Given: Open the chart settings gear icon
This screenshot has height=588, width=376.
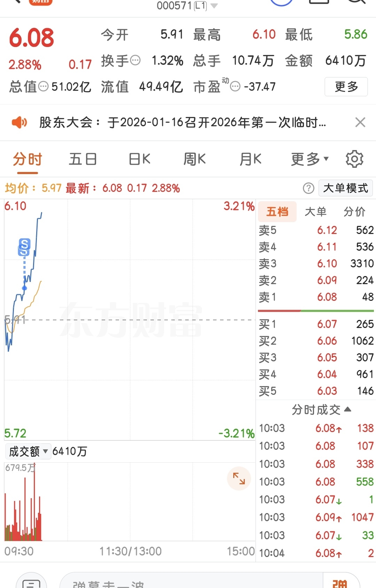Looking at the screenshot, I should (354, 159).
